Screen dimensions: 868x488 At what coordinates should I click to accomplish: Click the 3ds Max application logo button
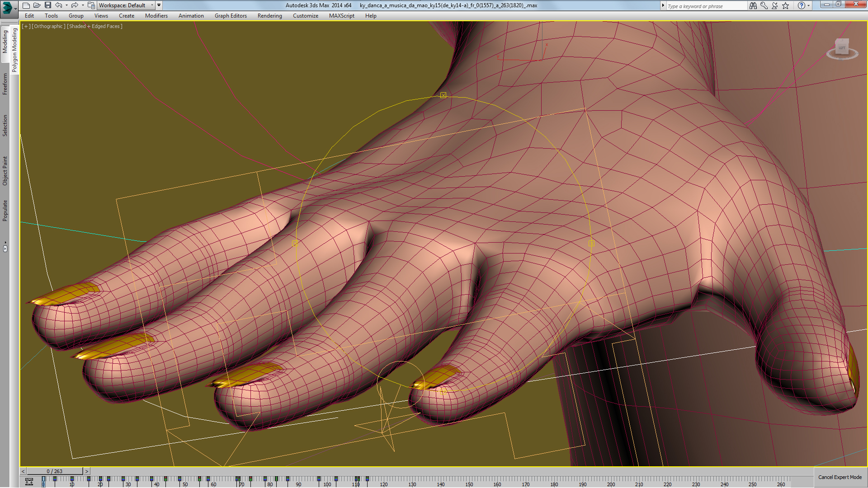coord(8,8)
